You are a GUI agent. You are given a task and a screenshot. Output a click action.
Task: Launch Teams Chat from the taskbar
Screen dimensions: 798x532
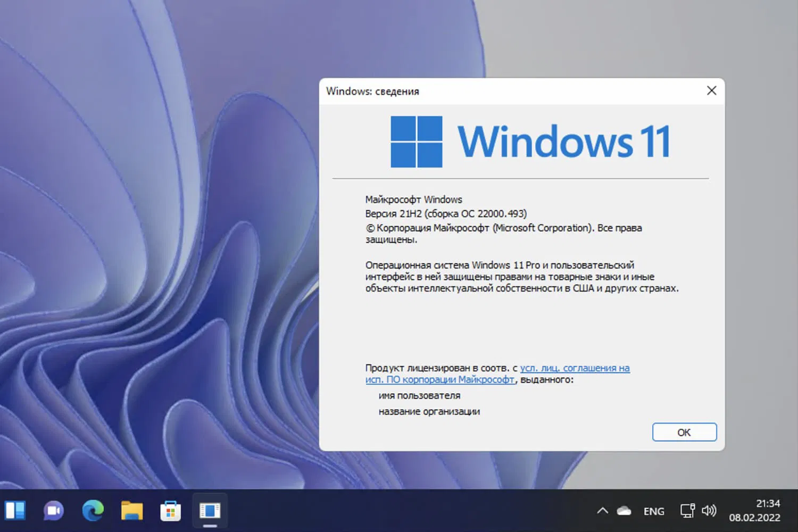(53, 510)
